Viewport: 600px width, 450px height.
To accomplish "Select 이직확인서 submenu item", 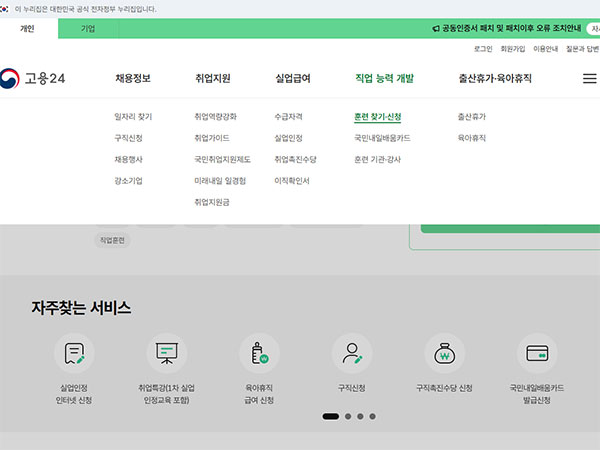I will 292,181.
